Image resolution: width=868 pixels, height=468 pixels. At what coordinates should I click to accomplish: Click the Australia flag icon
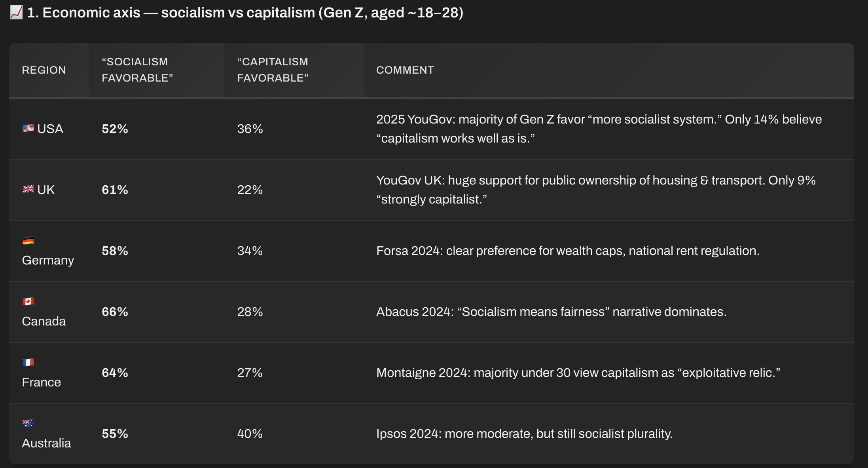point(28,424)
